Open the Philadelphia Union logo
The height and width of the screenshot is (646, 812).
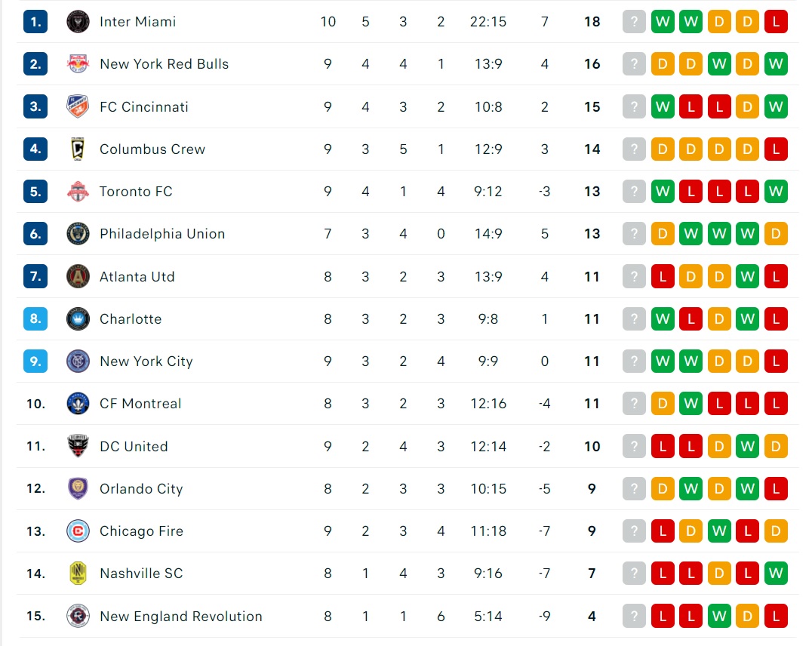coord(78,234)
